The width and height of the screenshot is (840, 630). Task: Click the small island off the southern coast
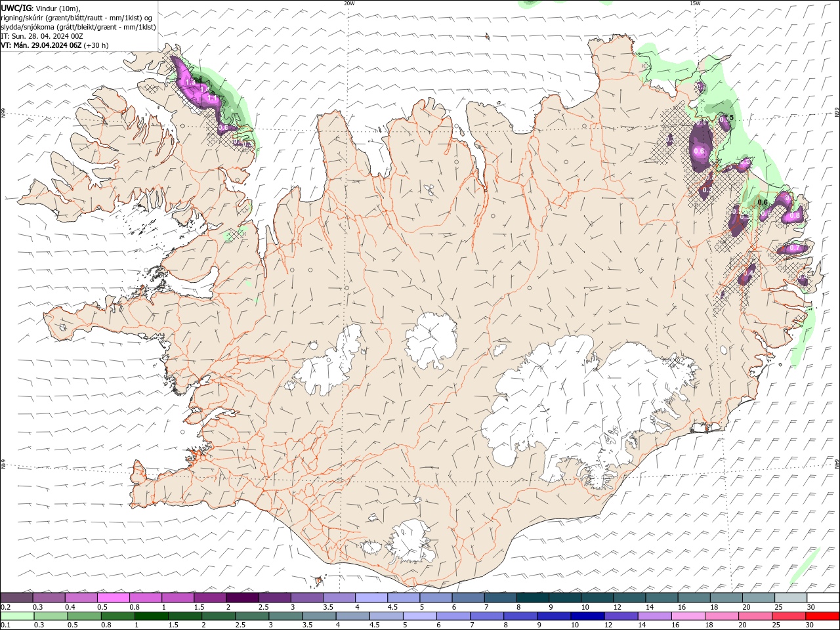tap(320, 580)
